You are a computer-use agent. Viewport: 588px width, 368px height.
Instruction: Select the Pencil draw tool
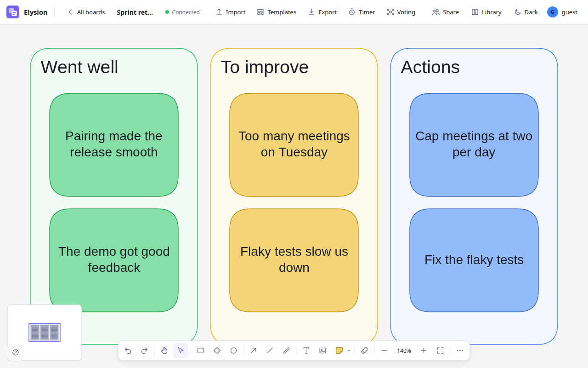286,351
